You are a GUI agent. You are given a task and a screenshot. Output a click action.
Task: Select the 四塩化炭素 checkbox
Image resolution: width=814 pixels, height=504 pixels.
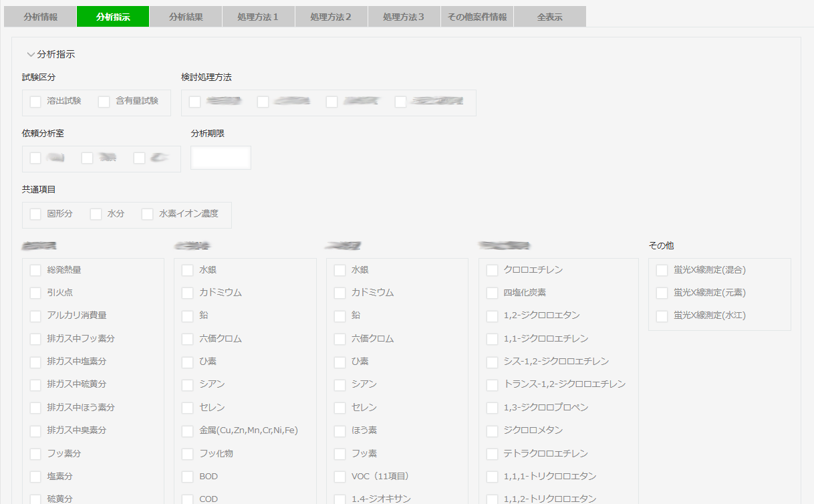pos(492,293)
